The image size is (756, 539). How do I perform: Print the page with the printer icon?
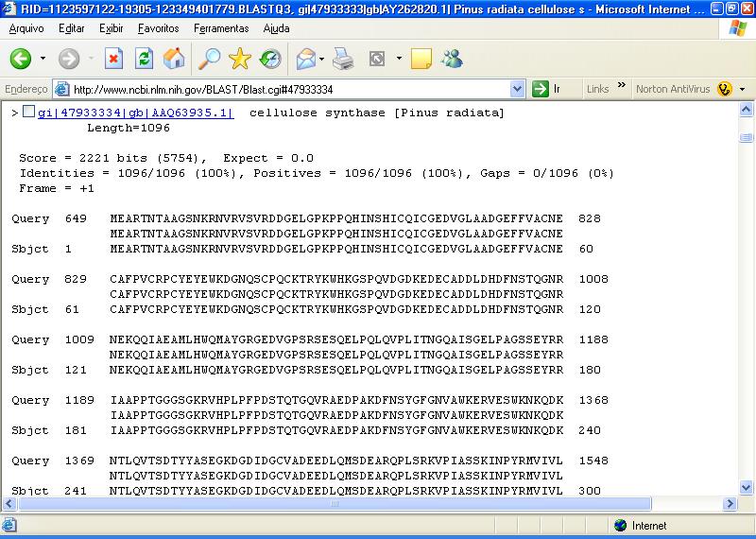pos(343,59)
